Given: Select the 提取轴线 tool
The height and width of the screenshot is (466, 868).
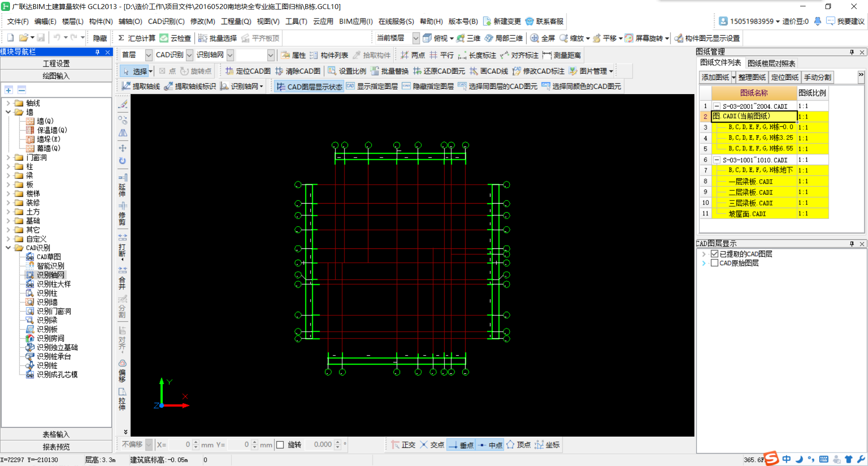Looking at the screenshot, I should 141,86.
